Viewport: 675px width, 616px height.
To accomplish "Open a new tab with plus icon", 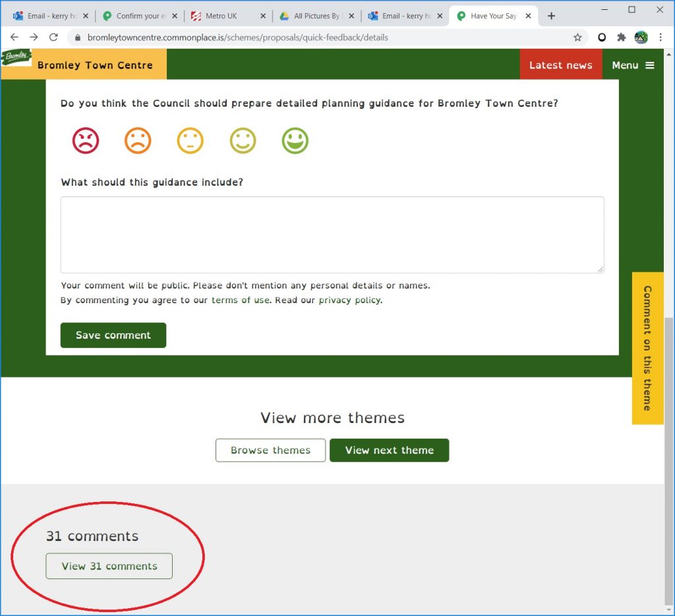I will coord(552,16).
